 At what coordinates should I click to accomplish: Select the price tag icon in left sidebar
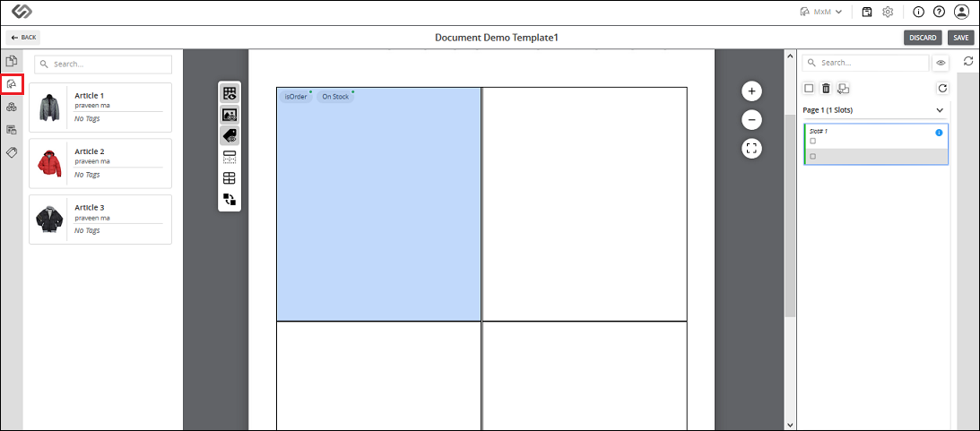click(12, 152)
